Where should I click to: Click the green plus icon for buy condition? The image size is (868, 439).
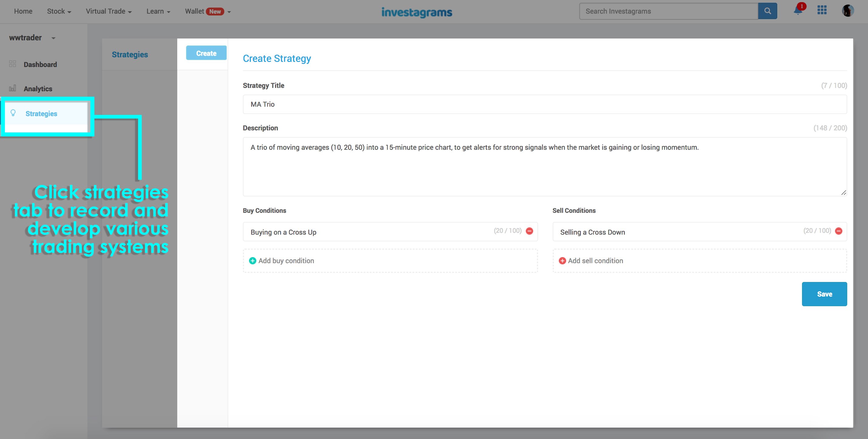coord(253,260)
